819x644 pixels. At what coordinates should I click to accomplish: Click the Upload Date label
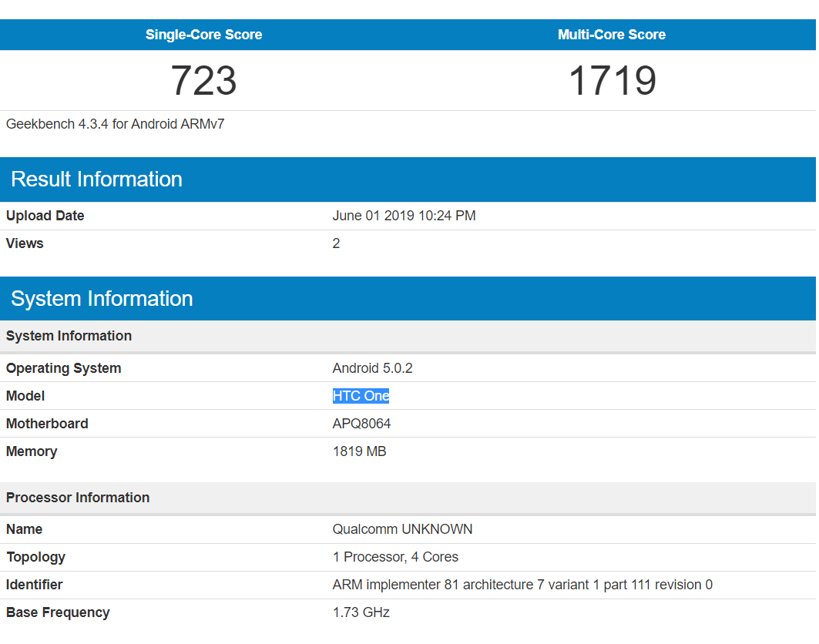click(45, 216)
